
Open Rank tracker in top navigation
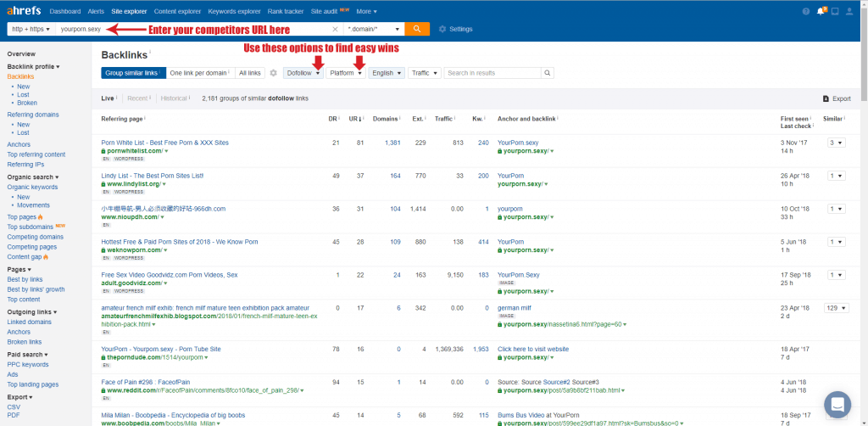tap(287, 11)
